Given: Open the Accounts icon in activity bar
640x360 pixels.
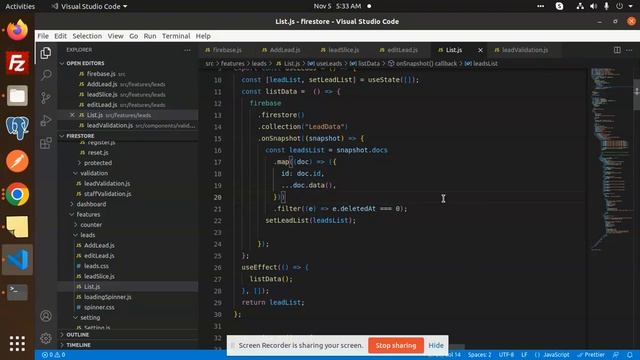Looking at the screenshot, I should click(x=46, y=316).
